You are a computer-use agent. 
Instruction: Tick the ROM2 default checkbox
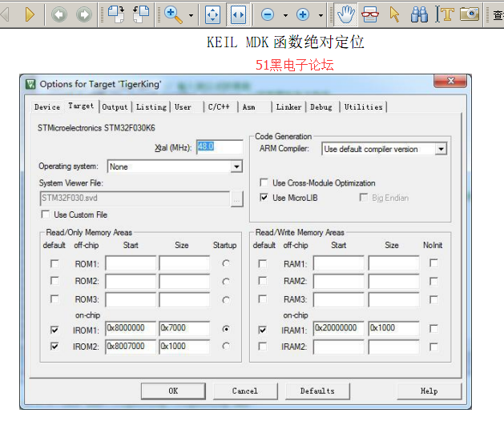54,281
